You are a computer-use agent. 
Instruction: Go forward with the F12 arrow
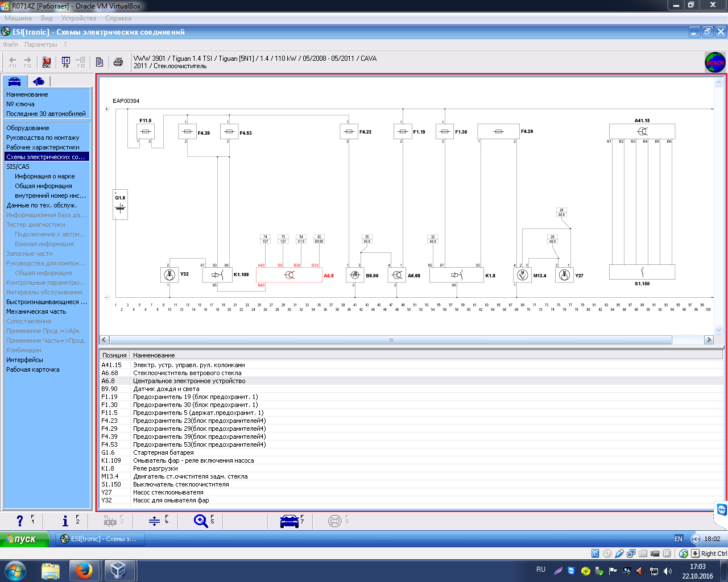pos(27,61)
